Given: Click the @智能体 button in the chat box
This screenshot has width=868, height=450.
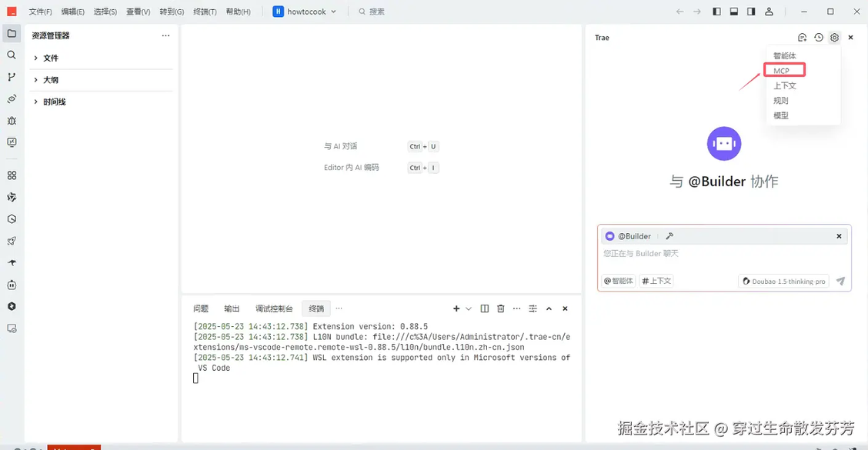Looking at the screenshot, I should (x=619, y=282).
